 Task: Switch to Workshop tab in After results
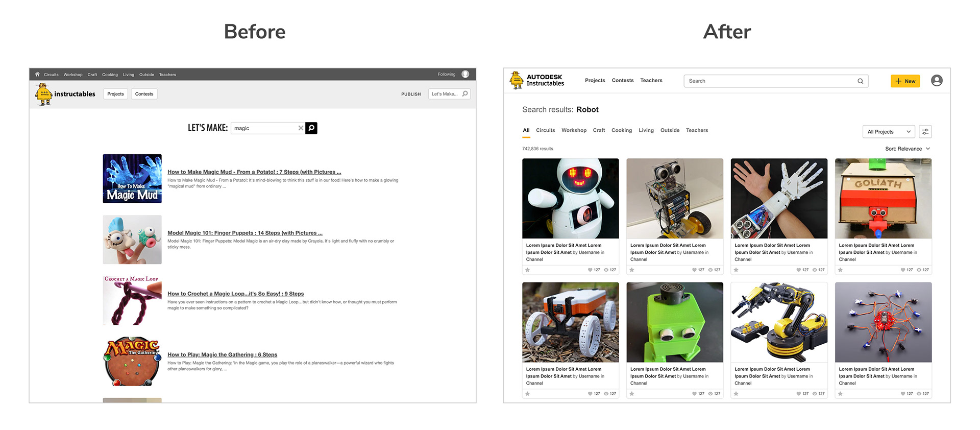574,131
